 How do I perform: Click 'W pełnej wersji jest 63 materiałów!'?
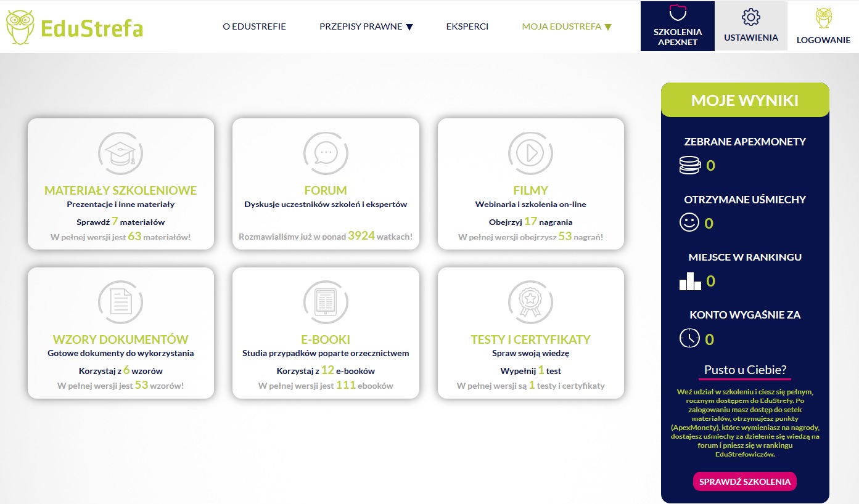[121, 236]
